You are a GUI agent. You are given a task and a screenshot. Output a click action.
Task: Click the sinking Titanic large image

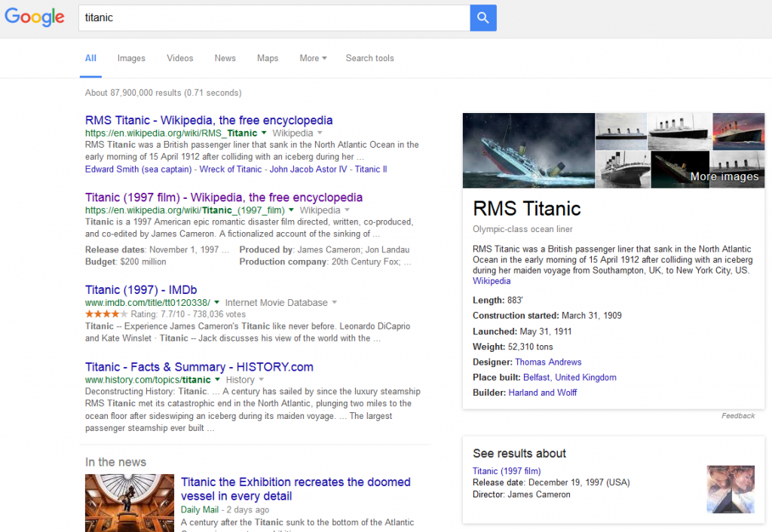528,150
